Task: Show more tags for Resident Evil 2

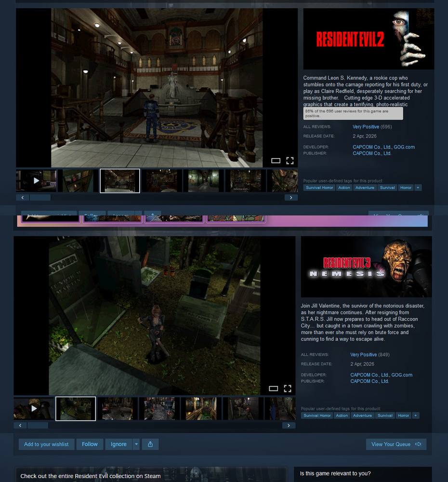Action: (418, 187)
